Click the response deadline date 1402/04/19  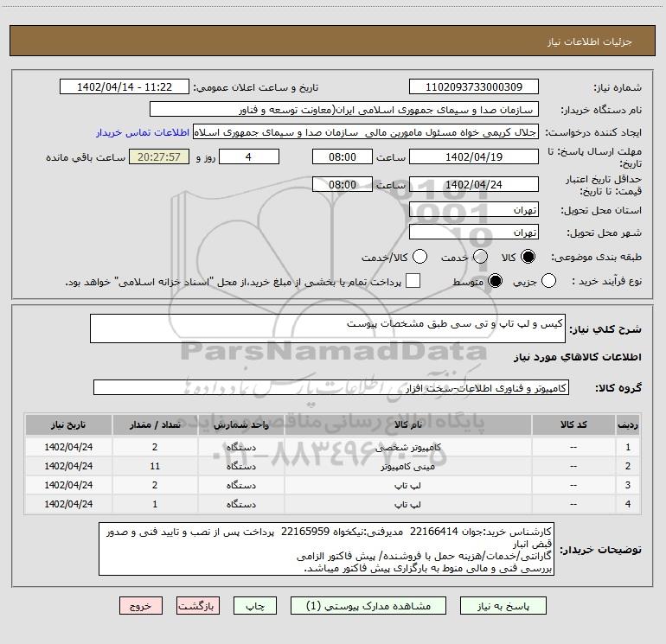pos(474,157)
